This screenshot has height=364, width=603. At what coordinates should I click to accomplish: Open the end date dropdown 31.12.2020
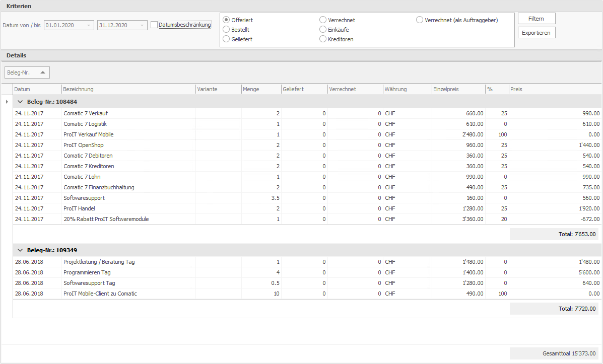(x=142, y=25)
